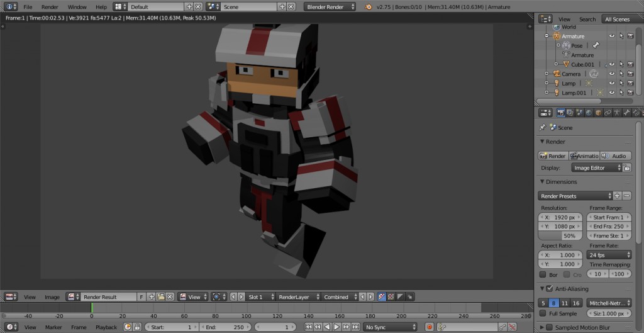Open the 24 fps frame rate dropdown
The width and height of the screenshot is (644, 333).
tap(609, 255)
